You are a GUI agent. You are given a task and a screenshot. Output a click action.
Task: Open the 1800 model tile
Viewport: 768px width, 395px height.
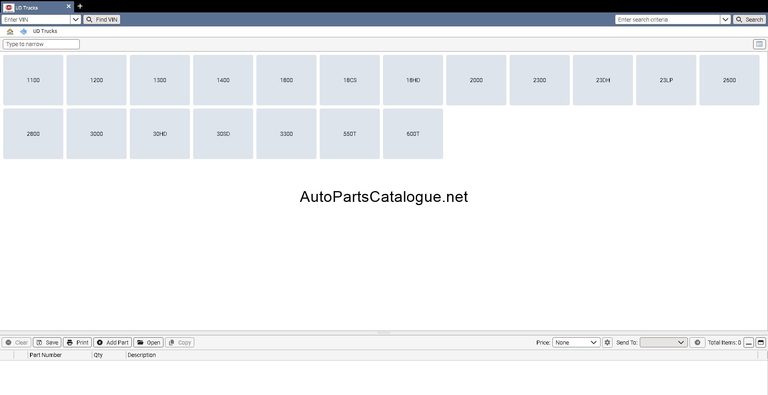(x=287, y=80)
